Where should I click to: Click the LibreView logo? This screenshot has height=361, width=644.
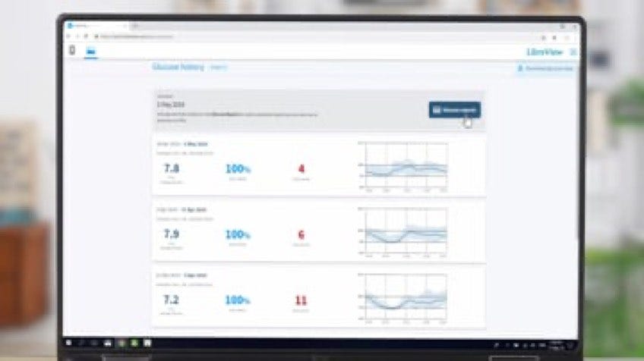(545, 52)
